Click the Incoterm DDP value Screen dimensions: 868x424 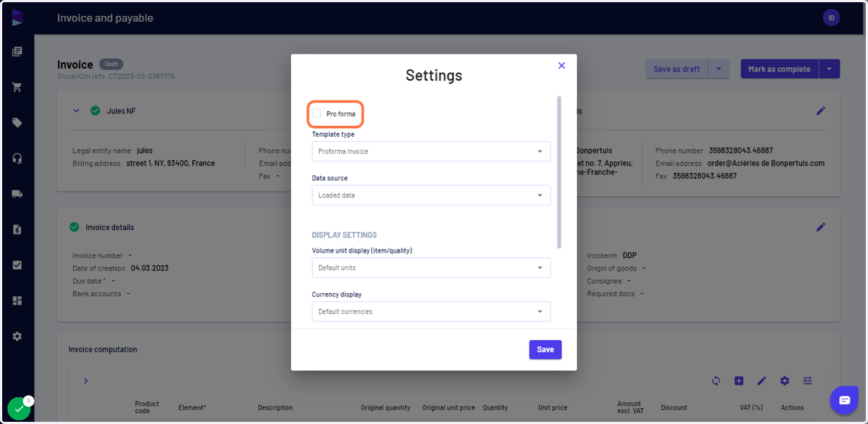630,255
